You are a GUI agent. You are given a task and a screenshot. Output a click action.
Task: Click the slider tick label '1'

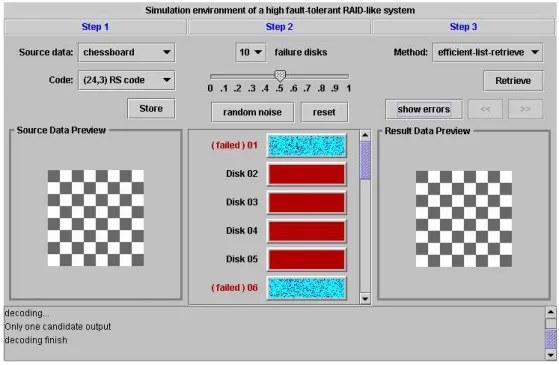click(349, 88)
